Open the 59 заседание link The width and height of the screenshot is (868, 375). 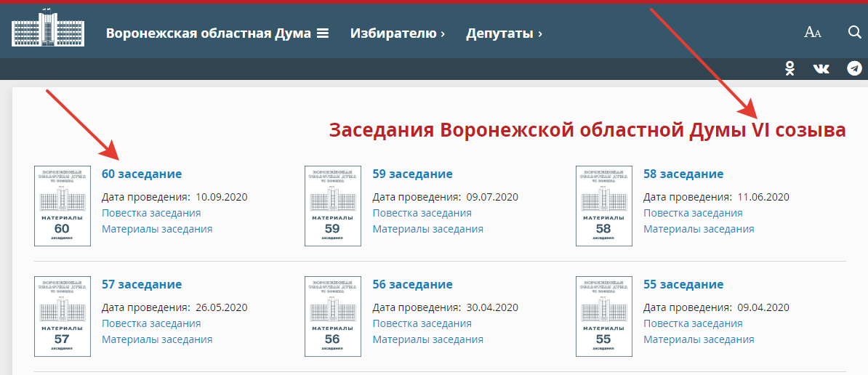[x=412, y=174]
